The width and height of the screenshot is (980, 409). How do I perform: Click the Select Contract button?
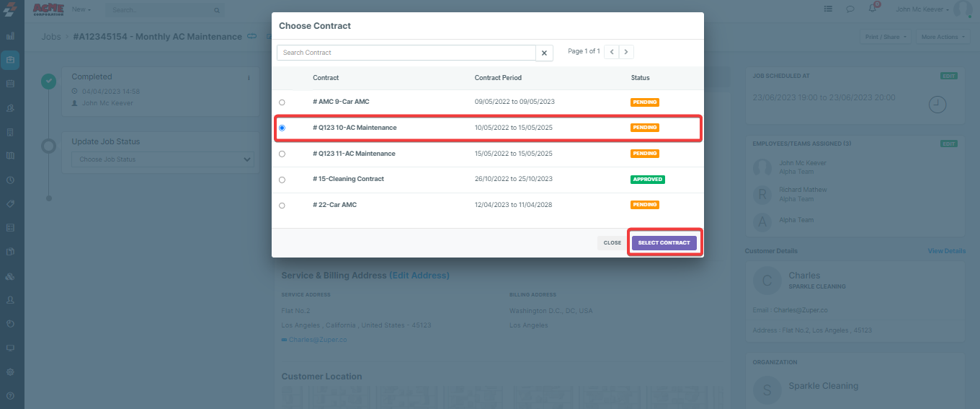click(664, 243)
